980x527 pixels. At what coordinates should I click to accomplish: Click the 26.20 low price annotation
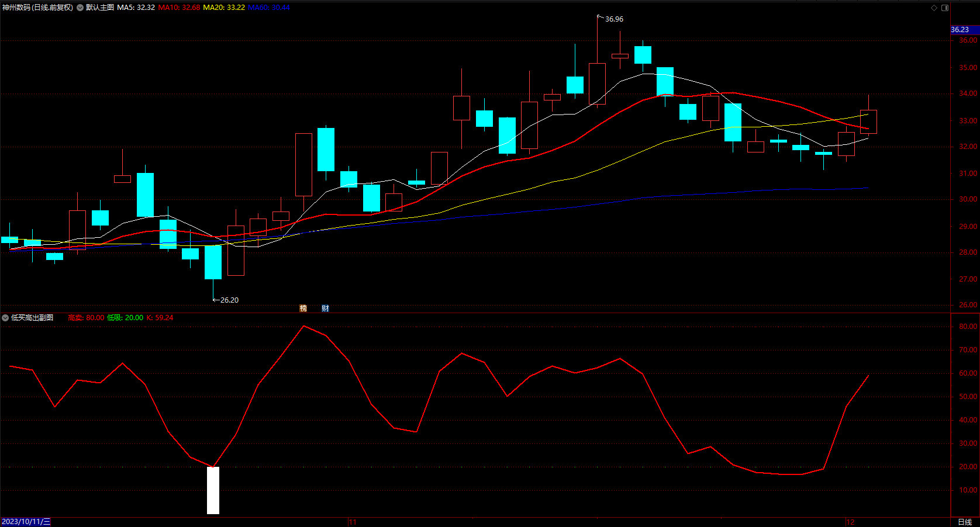coord(229,300)
